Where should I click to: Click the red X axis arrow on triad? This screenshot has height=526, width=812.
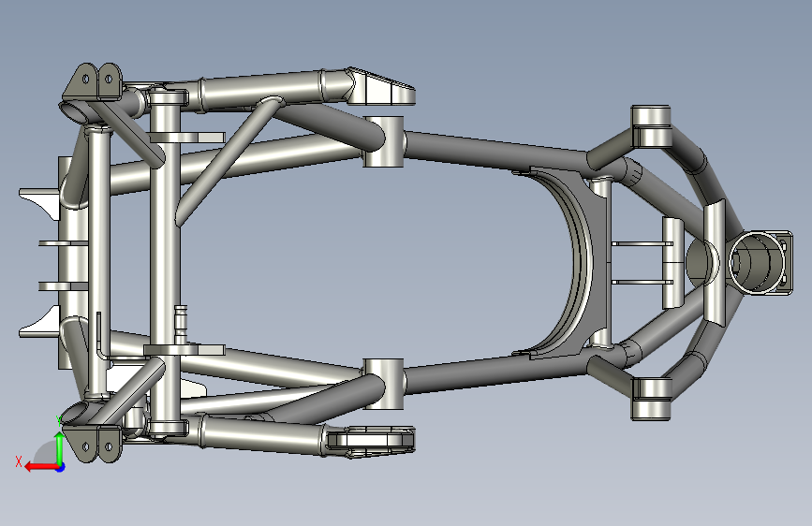pyautogui.click(x=40, y=467)
